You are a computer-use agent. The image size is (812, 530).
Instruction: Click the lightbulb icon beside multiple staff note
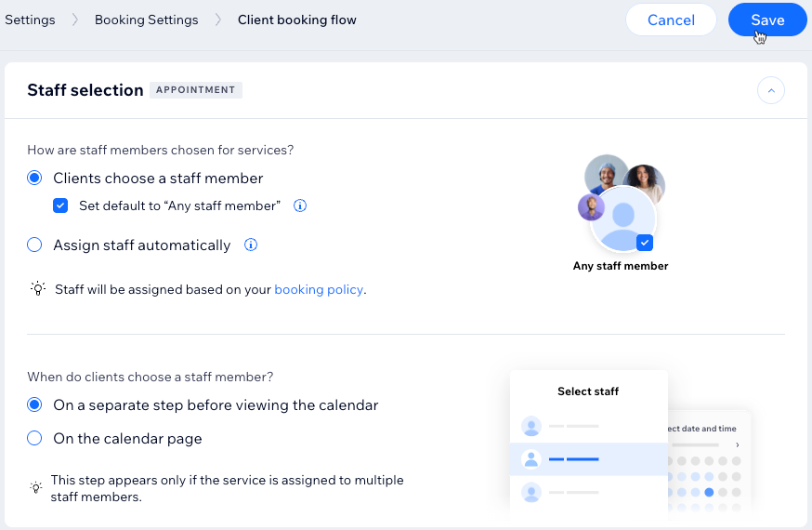click(36, 487)
